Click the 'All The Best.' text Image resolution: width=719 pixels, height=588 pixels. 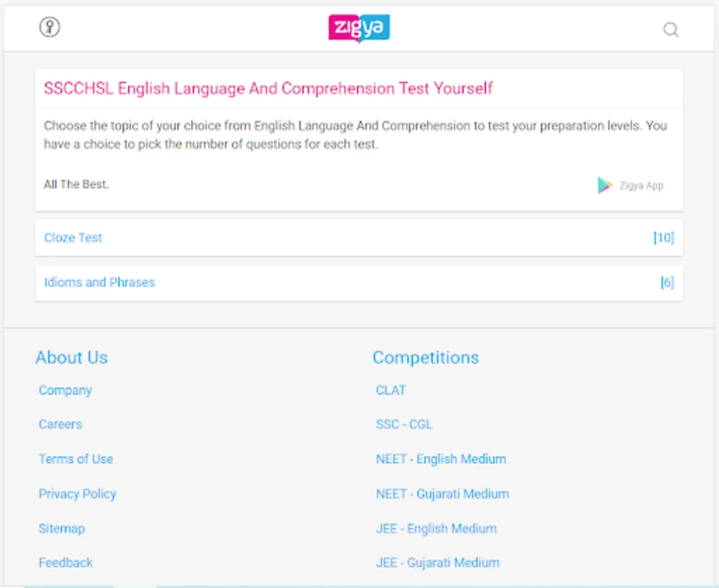76,185
